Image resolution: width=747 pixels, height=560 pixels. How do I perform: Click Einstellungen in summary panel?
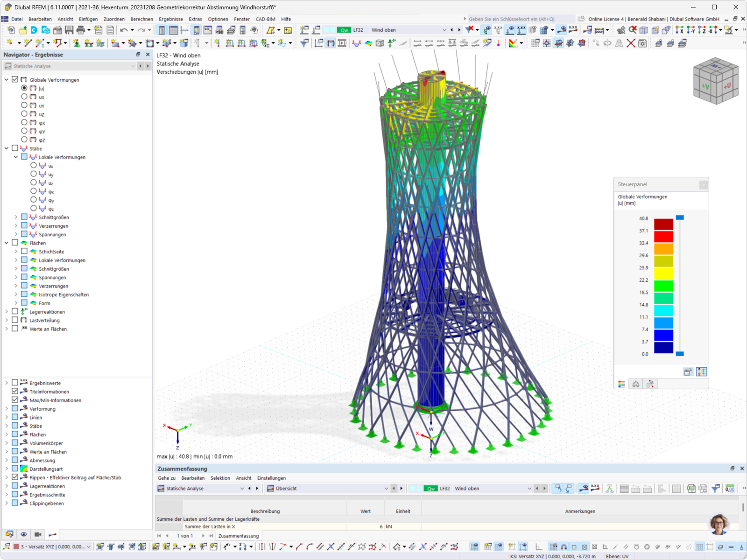coord(271,478)
